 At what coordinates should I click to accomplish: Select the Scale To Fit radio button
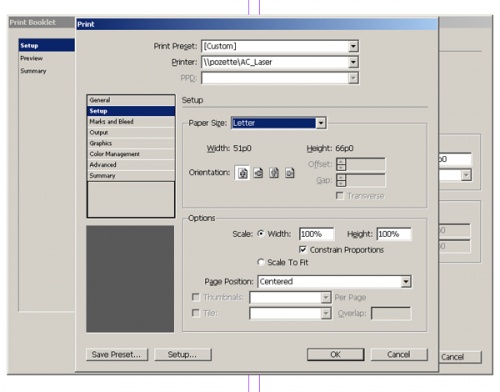(261, 262)
